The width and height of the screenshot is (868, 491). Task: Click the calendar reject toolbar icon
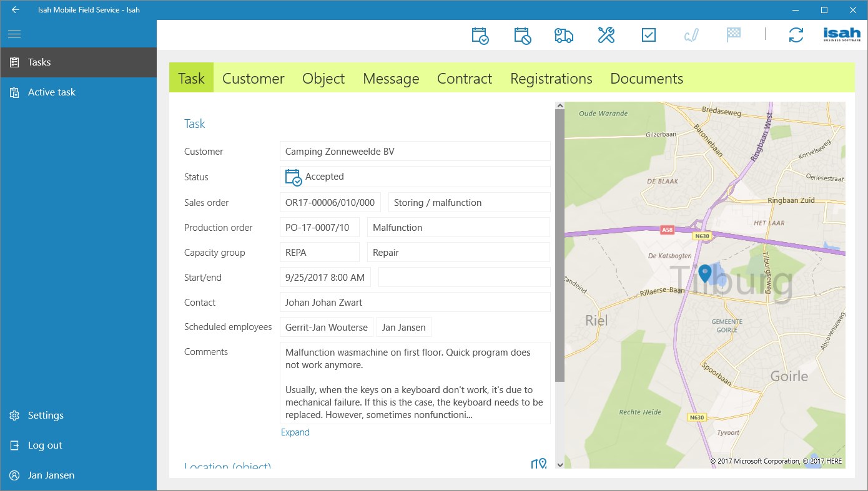(x=522, y=34)
